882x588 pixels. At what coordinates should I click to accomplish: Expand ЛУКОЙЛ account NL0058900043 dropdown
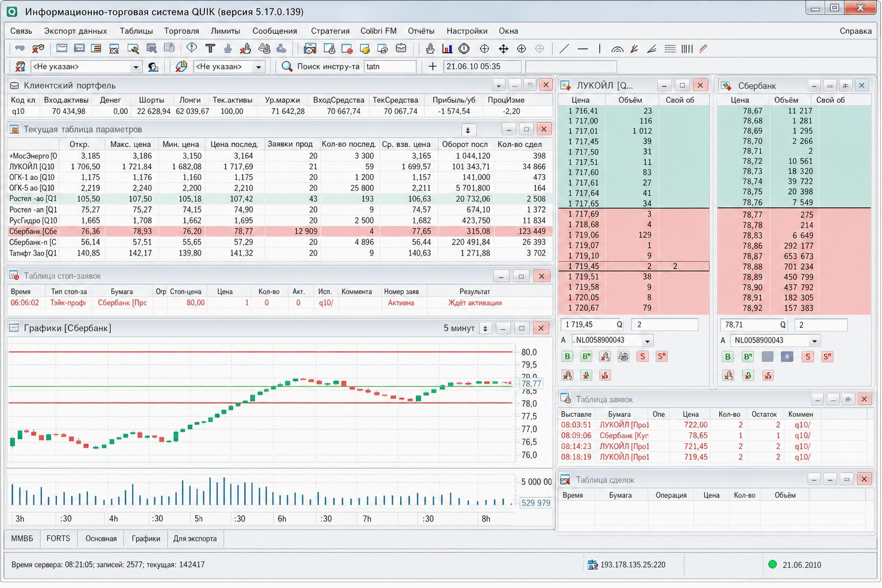tap(647, 341)
